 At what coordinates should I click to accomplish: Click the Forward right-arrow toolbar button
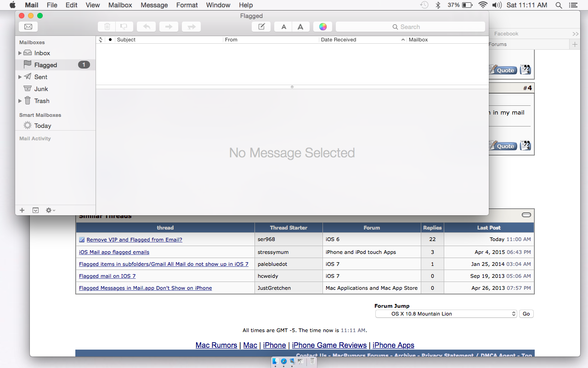tap(169, 27)
